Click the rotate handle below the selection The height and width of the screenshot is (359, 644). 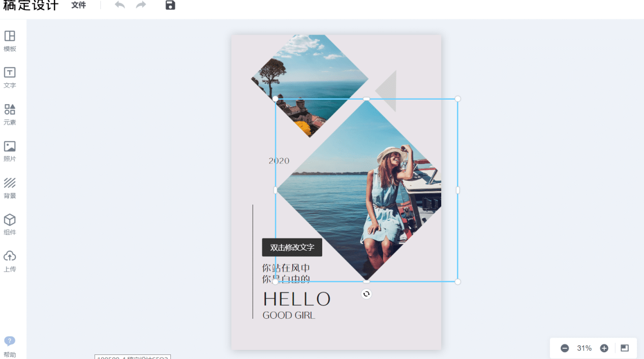pos(366,294)
